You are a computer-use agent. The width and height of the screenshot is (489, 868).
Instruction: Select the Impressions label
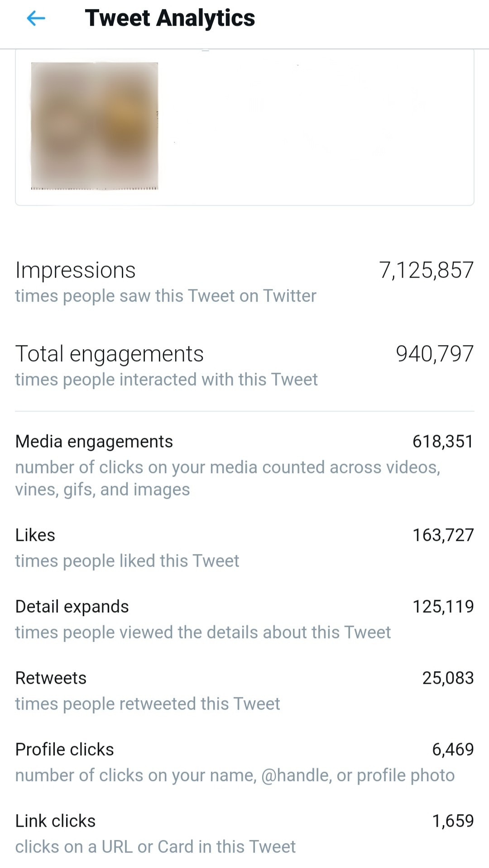tap(76, 270)
